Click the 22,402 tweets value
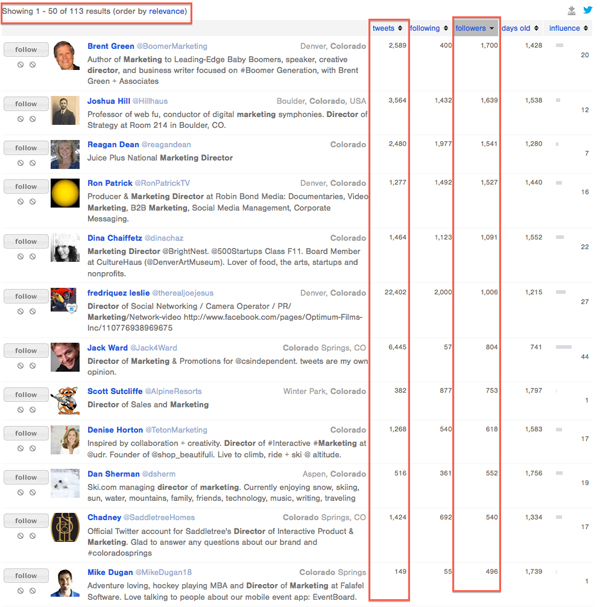600x607 pixels. [395, 292]
